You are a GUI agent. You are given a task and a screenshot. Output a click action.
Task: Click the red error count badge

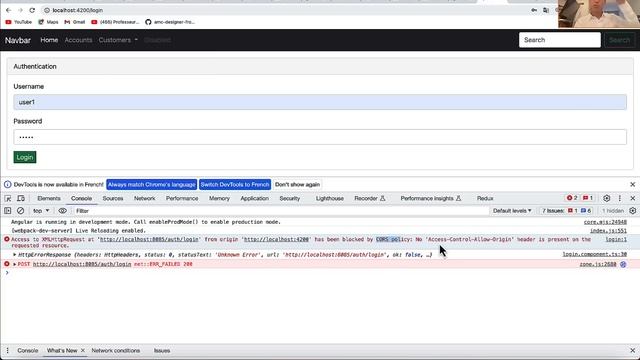(x=572, y=198)
